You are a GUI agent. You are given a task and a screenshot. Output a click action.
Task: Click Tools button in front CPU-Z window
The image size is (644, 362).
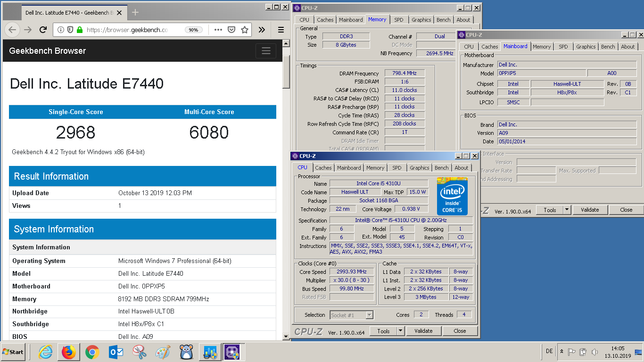point(383,331)
